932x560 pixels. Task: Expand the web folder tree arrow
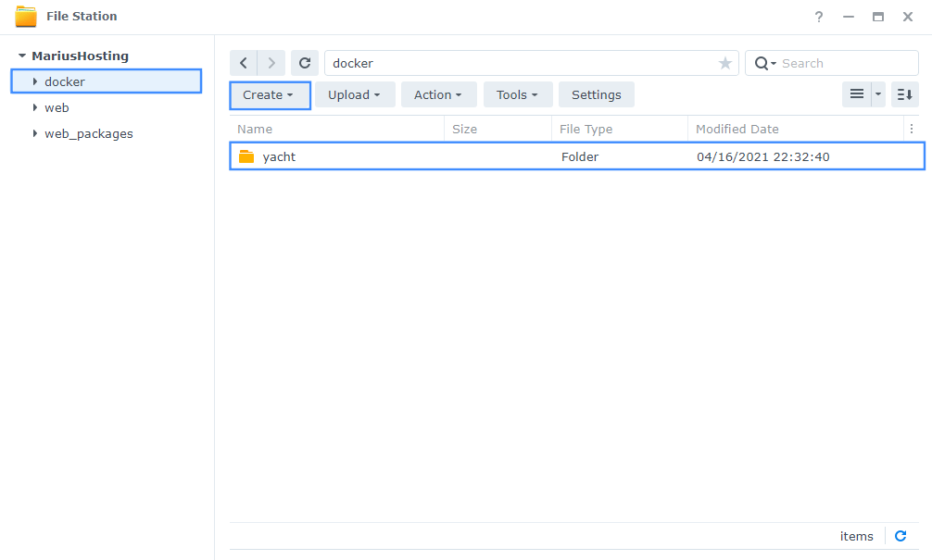point(35,107)
